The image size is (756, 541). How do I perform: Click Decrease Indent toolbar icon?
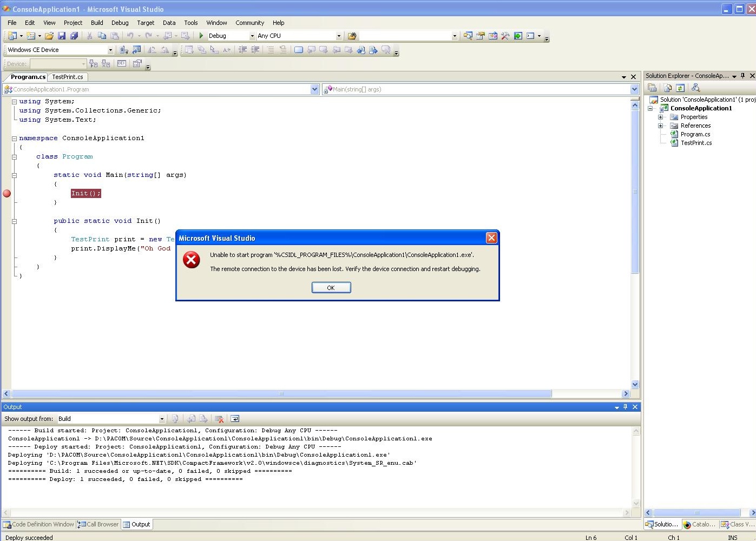[x=242, y=50]
